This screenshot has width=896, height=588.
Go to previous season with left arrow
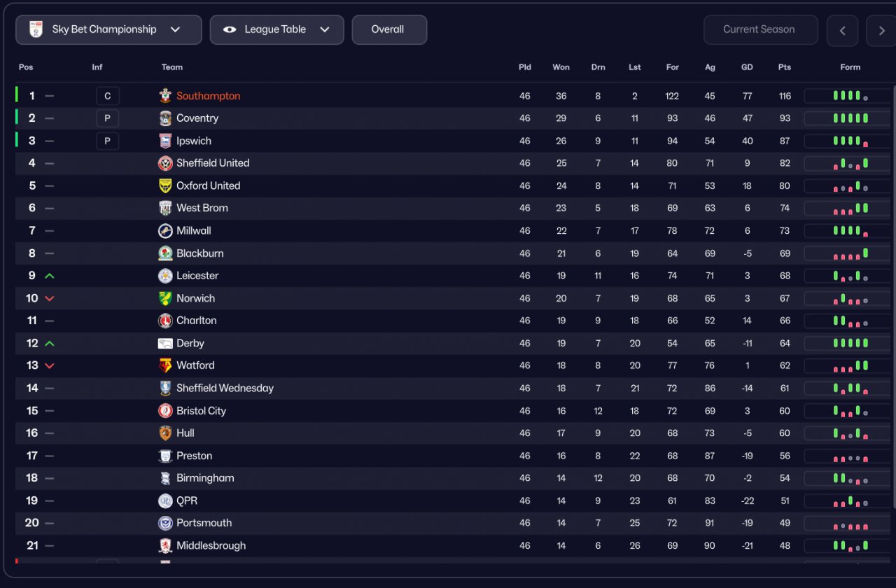[x=842, y=30]
